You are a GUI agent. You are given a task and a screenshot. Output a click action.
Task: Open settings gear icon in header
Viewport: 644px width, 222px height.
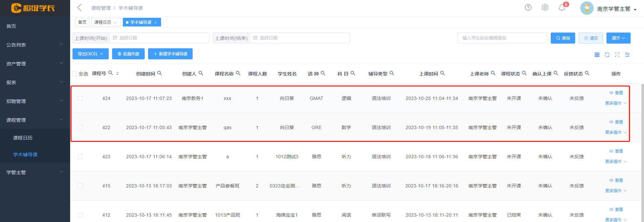pos(545,7)
